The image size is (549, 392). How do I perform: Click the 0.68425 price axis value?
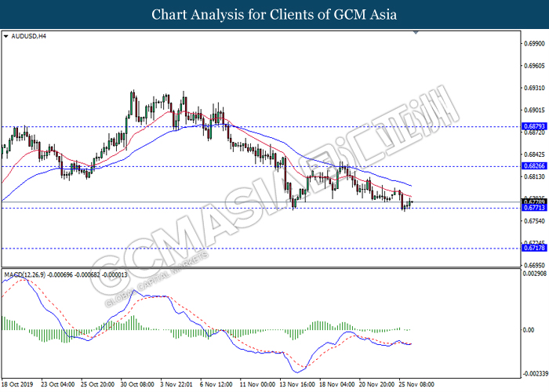click(x=534, y=154)
